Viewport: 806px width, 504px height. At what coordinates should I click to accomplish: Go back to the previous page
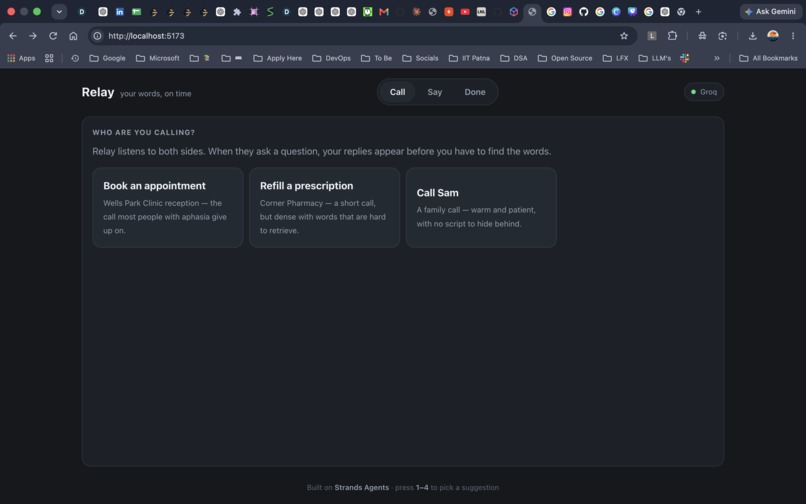click(13, 36)
